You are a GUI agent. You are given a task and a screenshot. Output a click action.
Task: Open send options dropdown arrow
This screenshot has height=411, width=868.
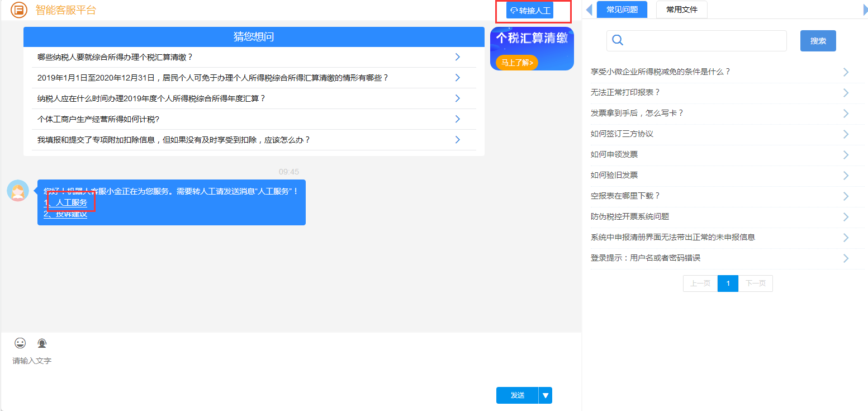[x=546, y=395]
